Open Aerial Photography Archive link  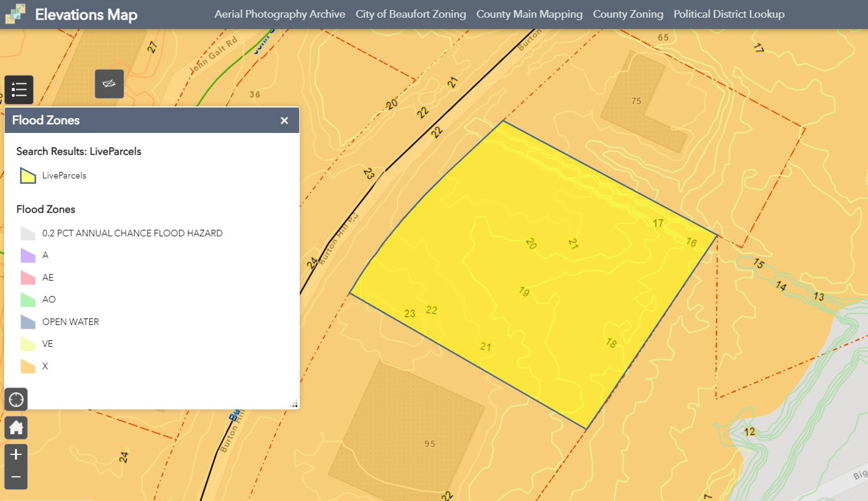pyautogui.click(x=279, y=14)
